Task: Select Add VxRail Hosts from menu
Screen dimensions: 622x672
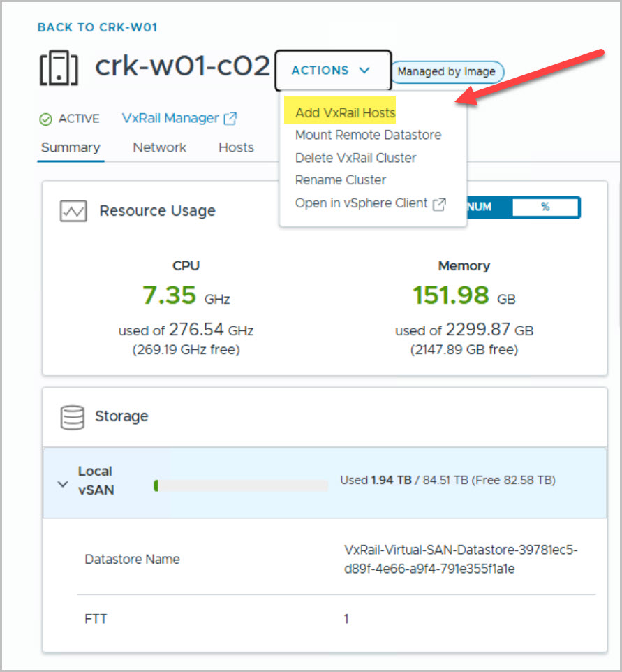Action: (345, 112)
